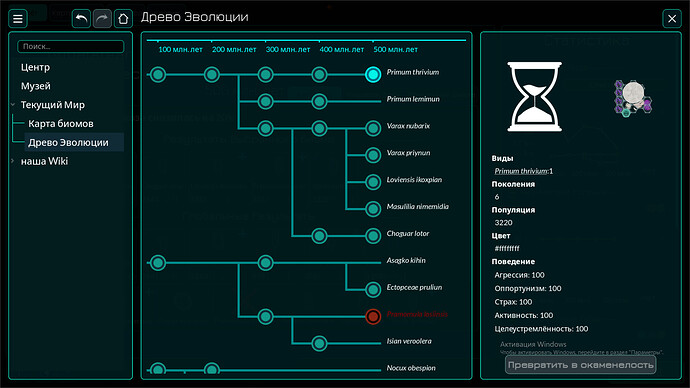The image size is (690, 388).
Task: Click the Ectopceae prulіun tree node
Action: click(x=373, y=289)
